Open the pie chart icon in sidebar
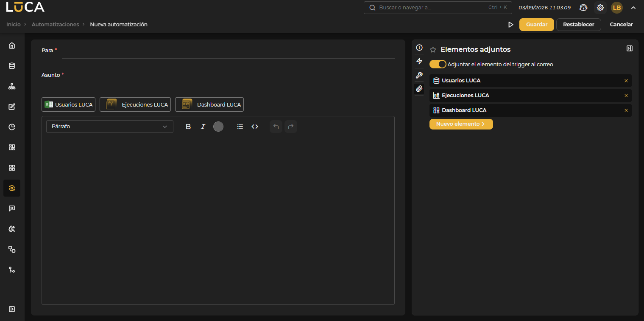 tap(12, 127)
